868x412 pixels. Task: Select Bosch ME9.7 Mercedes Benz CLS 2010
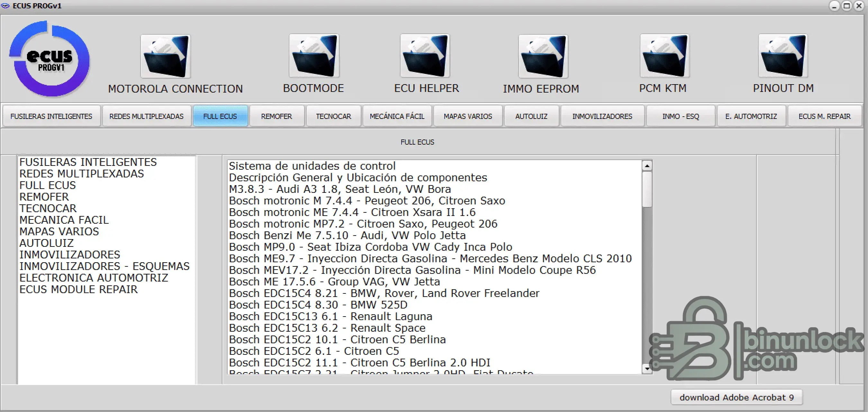(x=431, y=259)
